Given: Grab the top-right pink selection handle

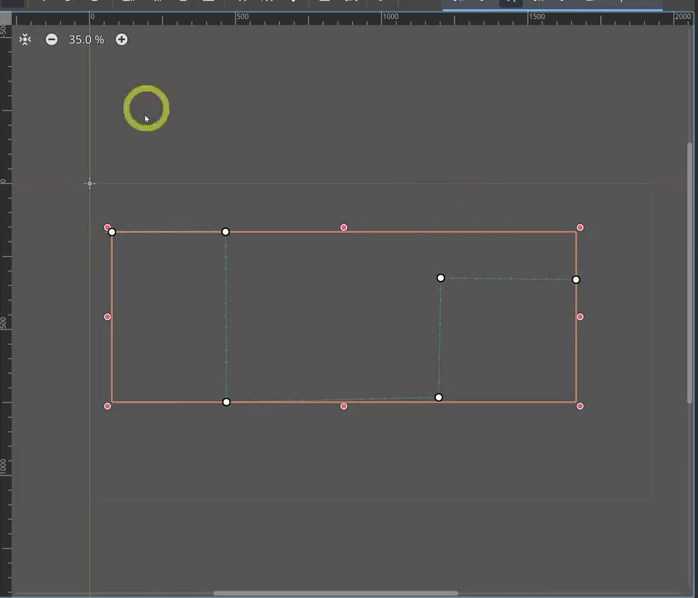Looking at the screenshot, I should [x=580, y=228].
